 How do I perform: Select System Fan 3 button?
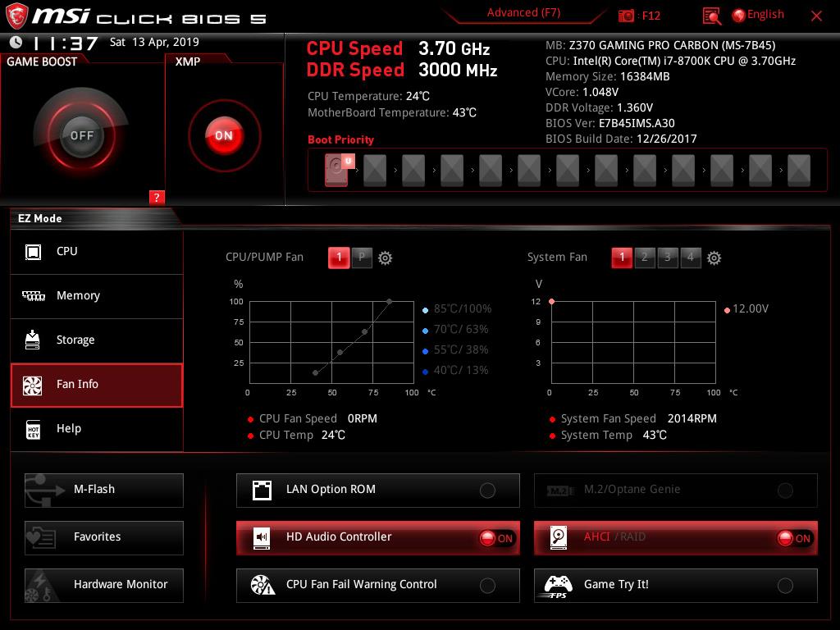pyautogui.click(x=668, y=258)
